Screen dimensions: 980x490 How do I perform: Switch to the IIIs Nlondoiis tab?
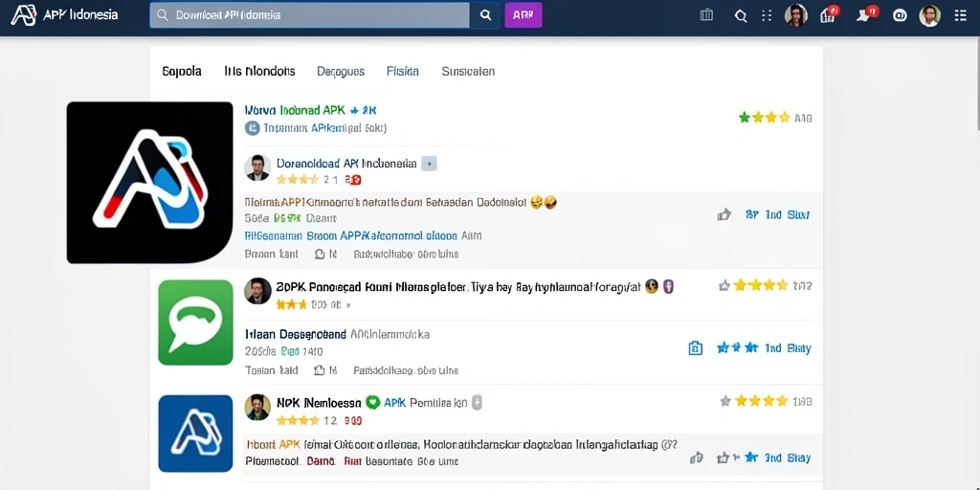(x=259, y=71)
